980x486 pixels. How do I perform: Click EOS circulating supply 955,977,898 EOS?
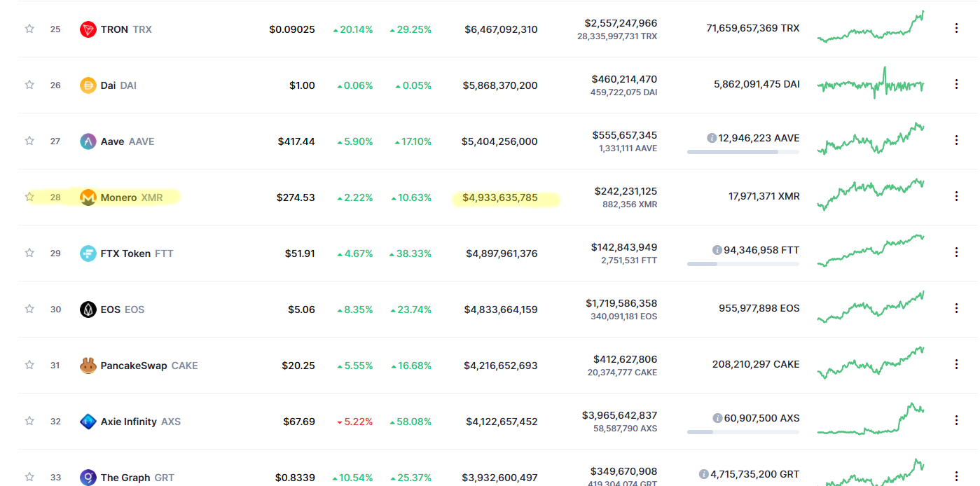[759, 308]
